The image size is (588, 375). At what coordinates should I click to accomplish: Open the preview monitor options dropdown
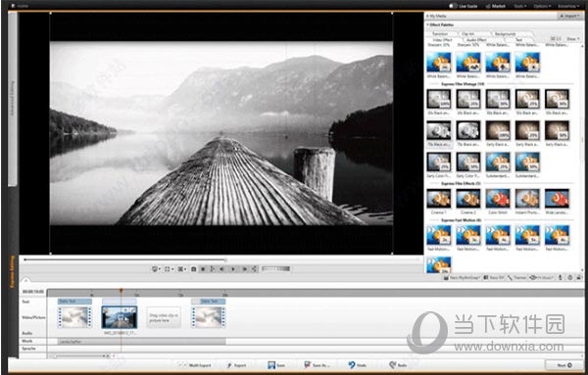[156, 269]
